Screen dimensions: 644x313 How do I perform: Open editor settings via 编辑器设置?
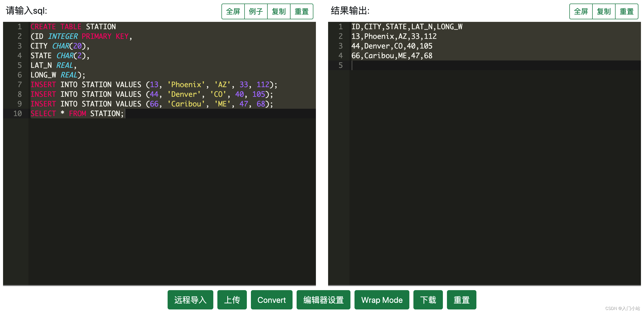(x=323, y=300)
